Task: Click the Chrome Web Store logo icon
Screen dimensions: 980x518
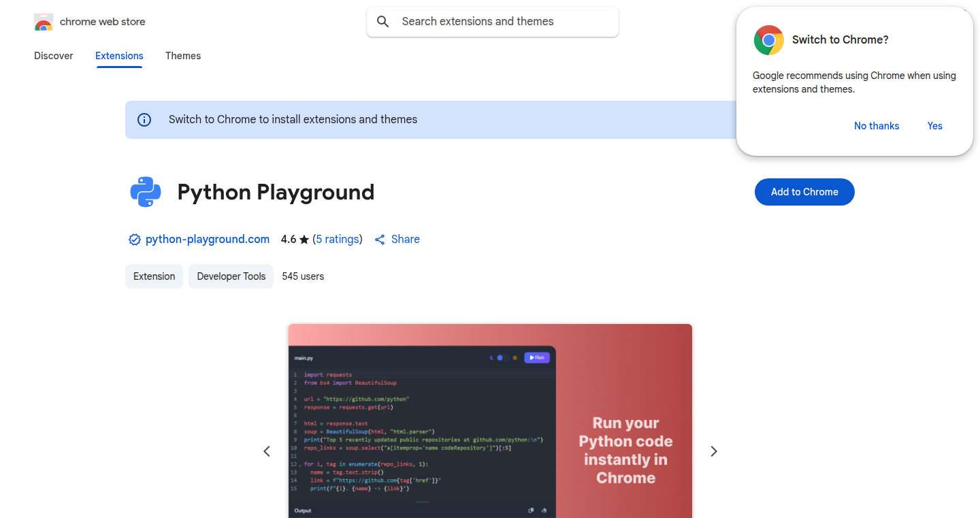Action: [44, 22]
